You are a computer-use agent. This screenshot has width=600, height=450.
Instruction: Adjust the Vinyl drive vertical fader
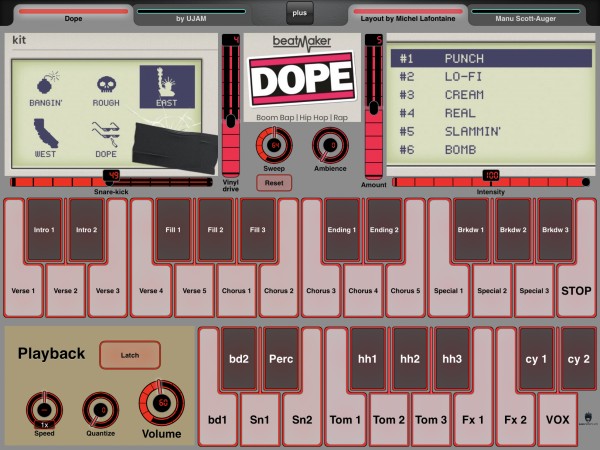pyautogui.click(x=231, y=106)
